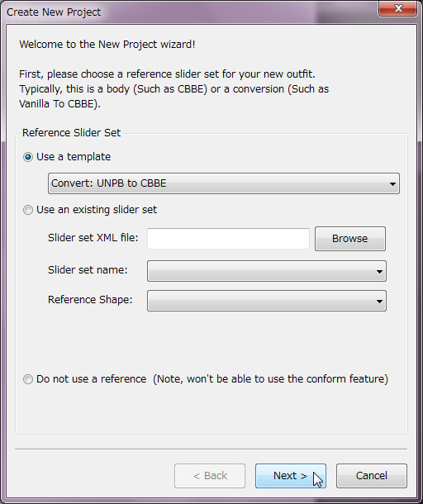Click the 'Use a template' label text
Screen dimensions: 423x504
pos(74,157)
